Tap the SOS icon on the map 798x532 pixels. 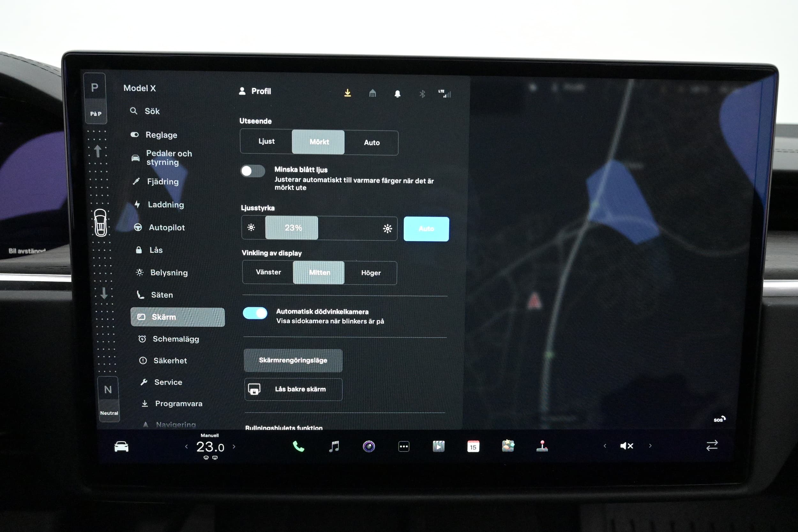(x=719, y=419)
